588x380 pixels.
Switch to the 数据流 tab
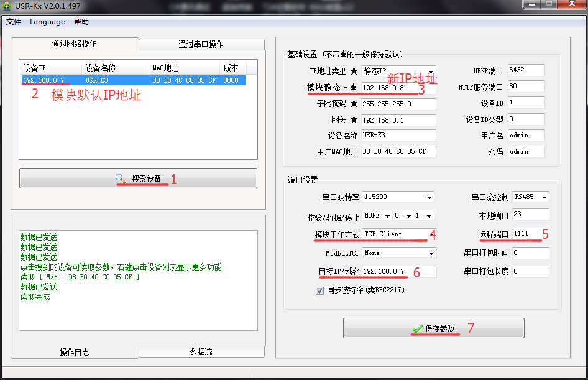click(201, 351)
